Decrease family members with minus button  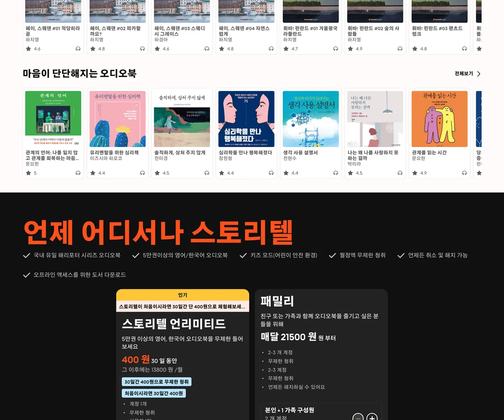[358, 418]
